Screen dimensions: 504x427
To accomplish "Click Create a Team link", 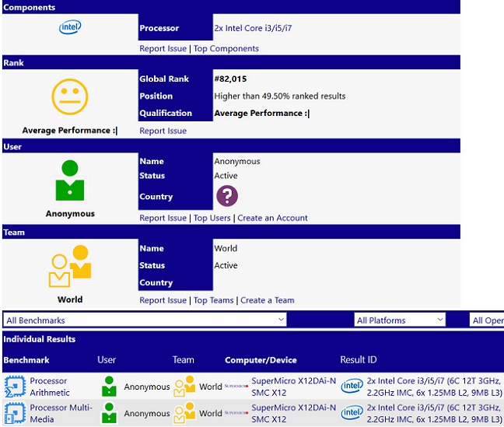I will (x=268, y=300).
